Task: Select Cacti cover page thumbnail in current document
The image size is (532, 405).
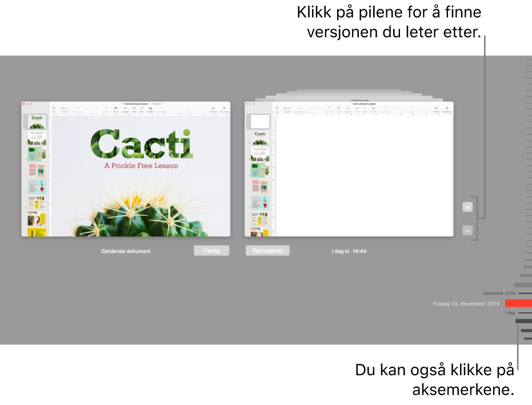Action: point(37,122)
